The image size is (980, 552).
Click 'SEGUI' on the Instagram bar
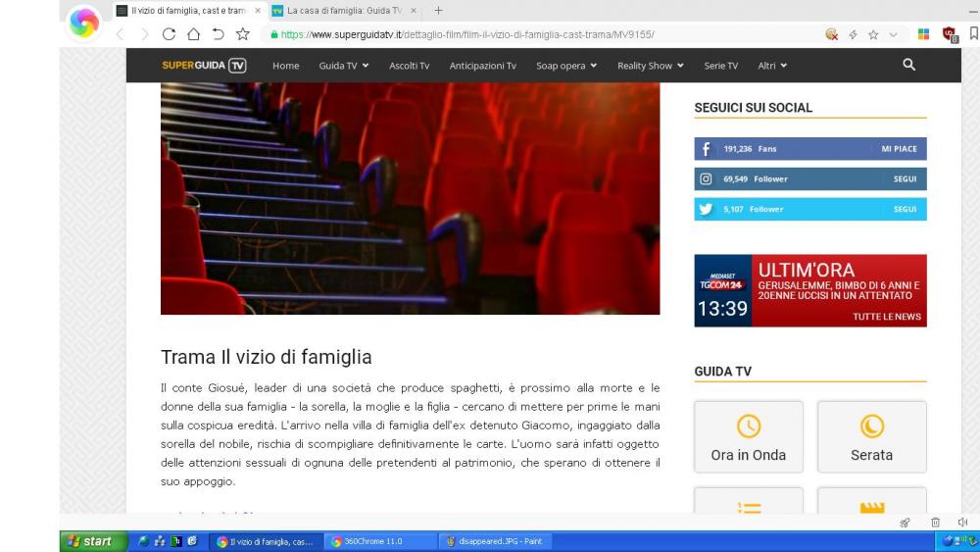click(905, 178)
